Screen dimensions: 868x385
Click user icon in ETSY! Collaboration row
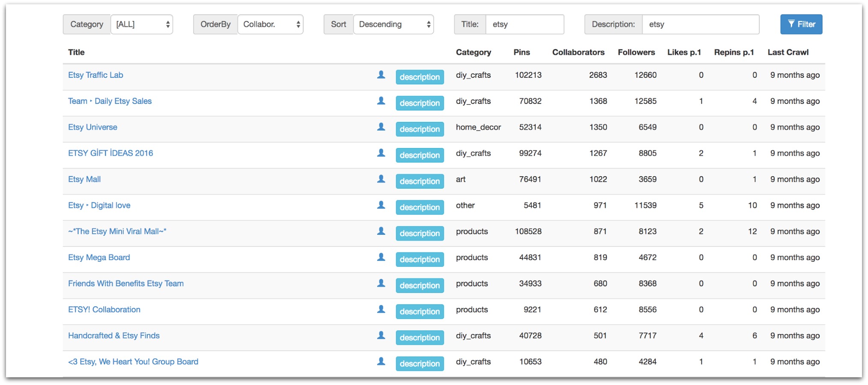point(381,310)
